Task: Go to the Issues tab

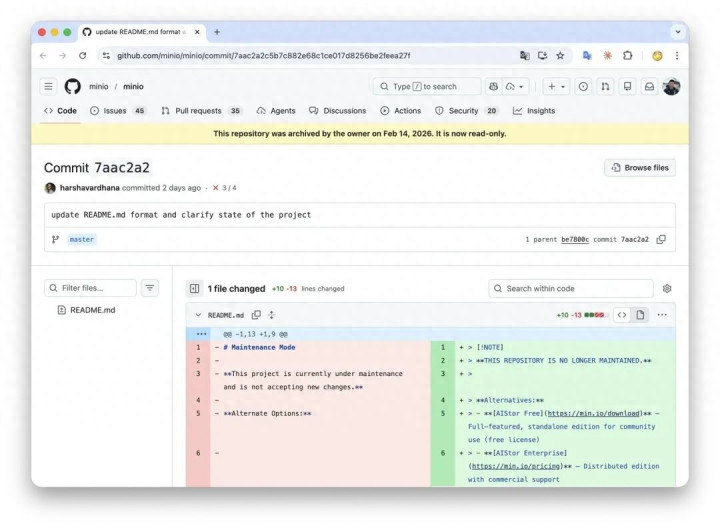Action: [117, 111]
